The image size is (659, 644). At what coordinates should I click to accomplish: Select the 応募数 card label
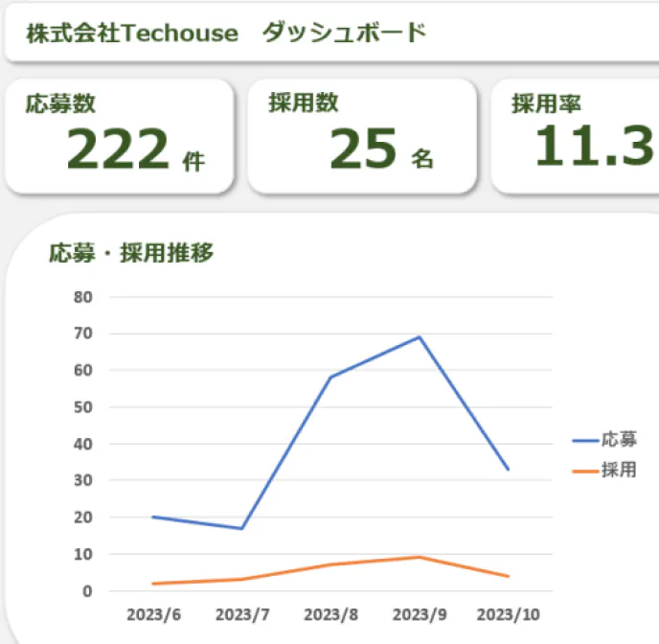coord(60,103)
